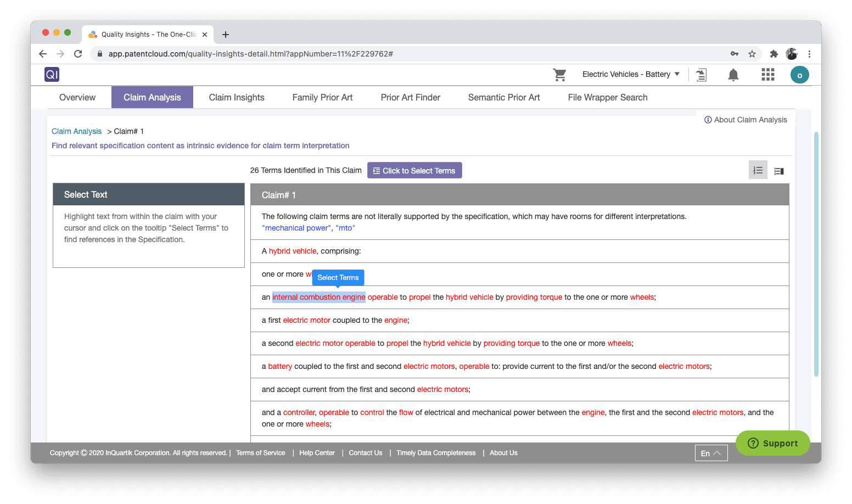Open the Prior Art Finder tab

(410, 97)
